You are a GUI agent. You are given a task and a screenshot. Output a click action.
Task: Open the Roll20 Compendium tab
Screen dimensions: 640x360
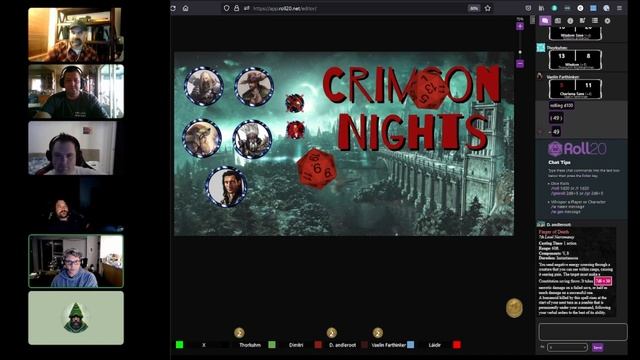click(582, 21)
